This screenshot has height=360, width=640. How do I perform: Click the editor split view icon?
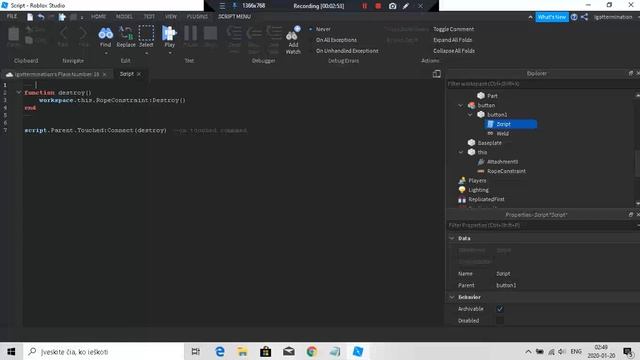coord(437,73)
